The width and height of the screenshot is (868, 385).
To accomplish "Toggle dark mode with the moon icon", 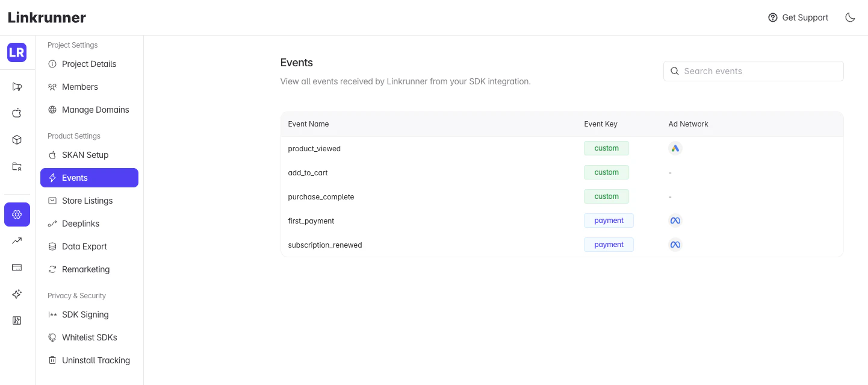I will coord(850,17).
